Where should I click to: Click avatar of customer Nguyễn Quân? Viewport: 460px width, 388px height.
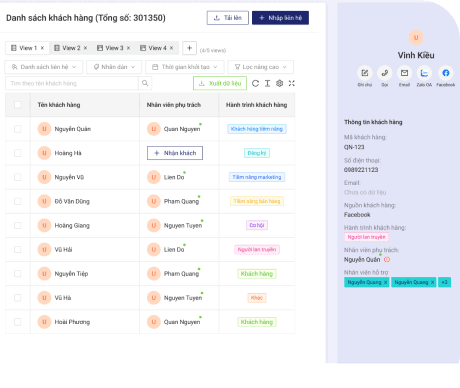pyautogui.click(x=44, y=129)
